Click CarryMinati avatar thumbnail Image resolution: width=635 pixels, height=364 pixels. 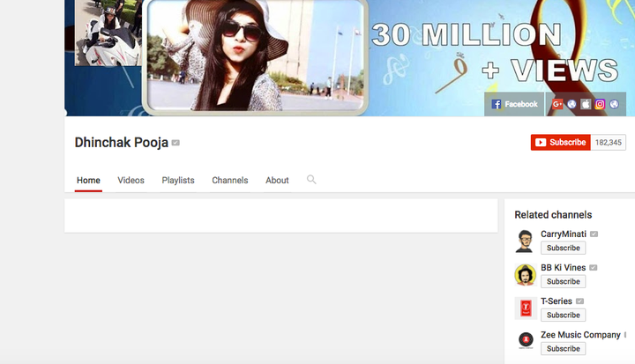(x=526, y=241)
